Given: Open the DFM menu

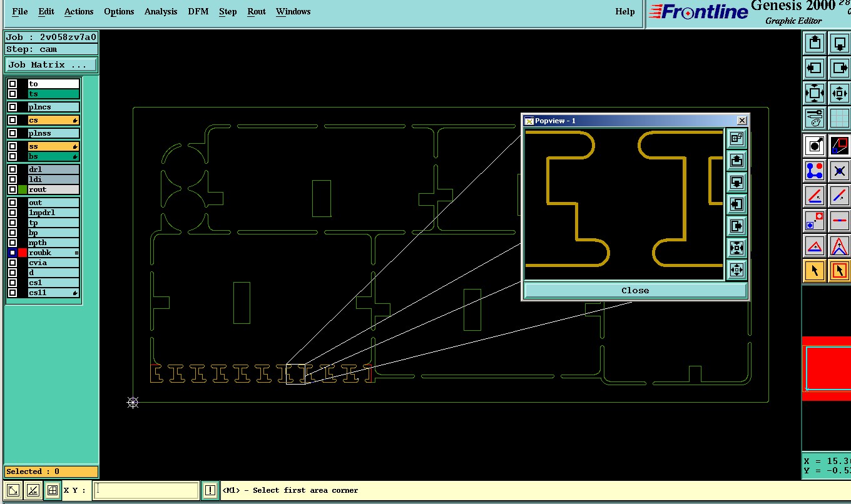Looking at the screenshot, I should click(198, 11).
